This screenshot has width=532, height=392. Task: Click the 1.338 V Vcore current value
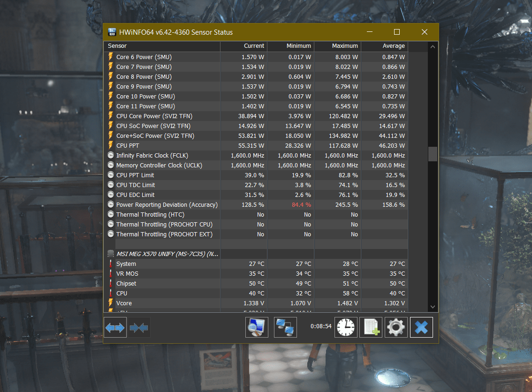[253, 303]
